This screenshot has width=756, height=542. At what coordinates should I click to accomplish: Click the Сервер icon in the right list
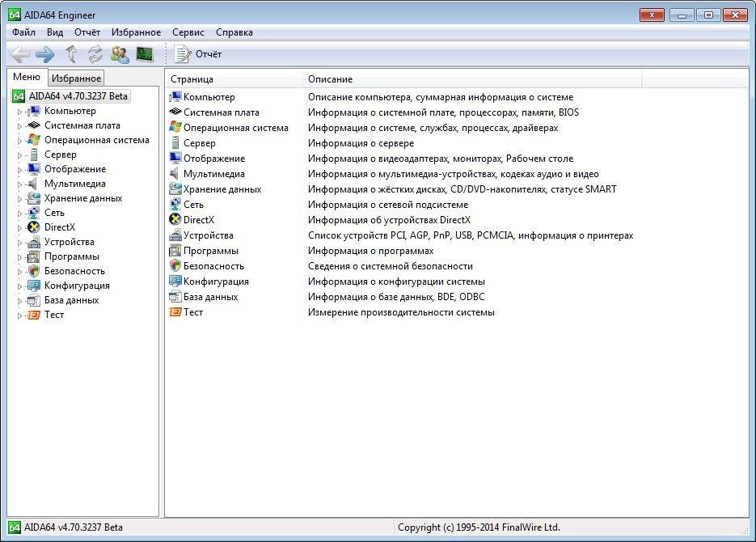tap(175, 142)
